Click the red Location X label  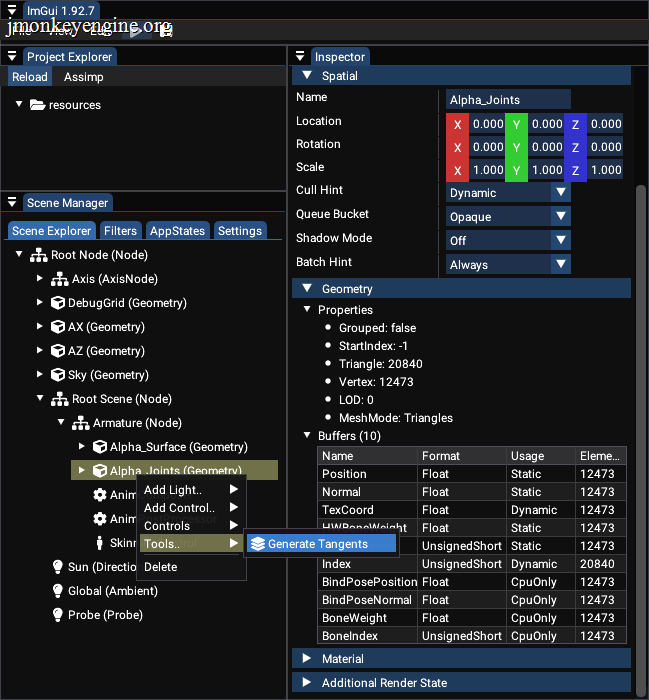[x=458, y=124]
